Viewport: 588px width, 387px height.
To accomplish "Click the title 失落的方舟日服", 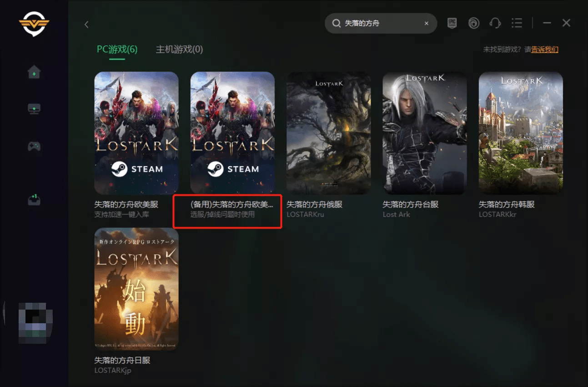I will point(122,360).
